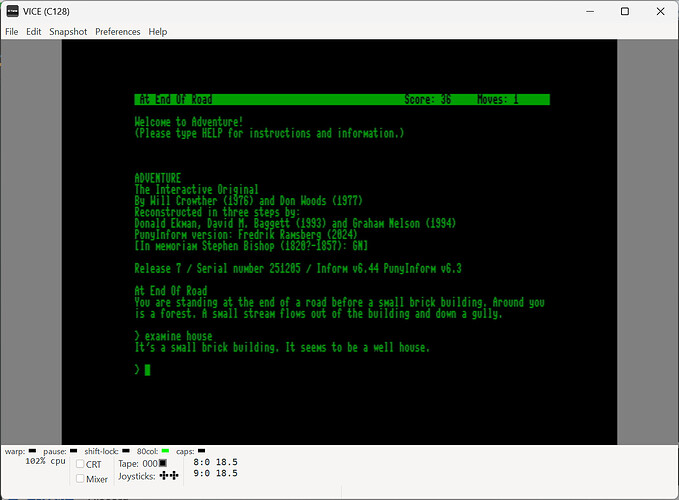Open the Edit menu
This screenshot has height=500, width=679.
coord(34,32)
